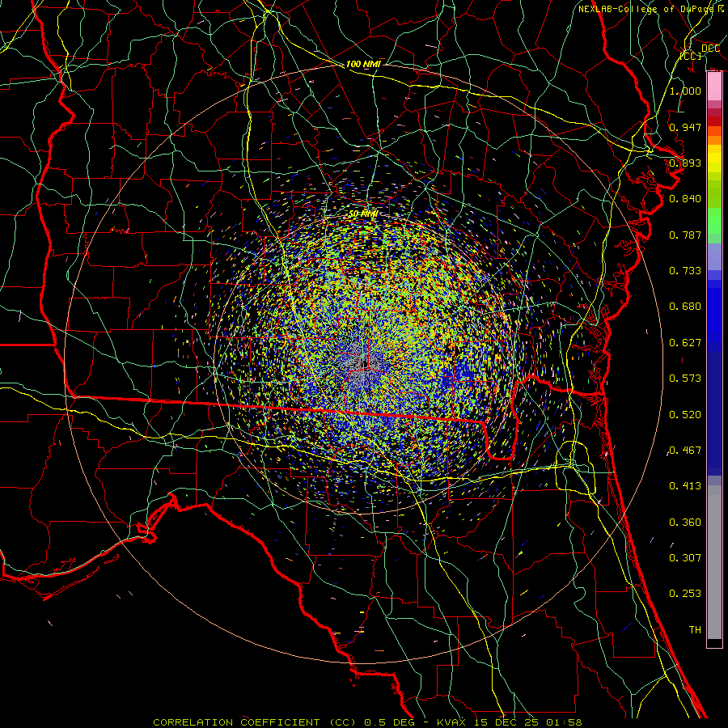Pick the bright green band on the color scale
The image size is (728, 728).
click(714, 221)
